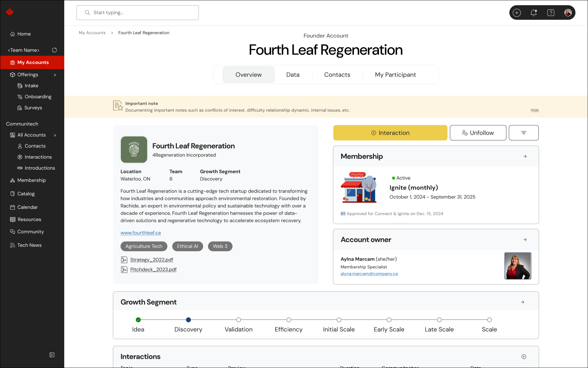The width and height of the screenshot is (588, 368).
Task: Select the Late Scale growth stage
Action: coord(439,320)
